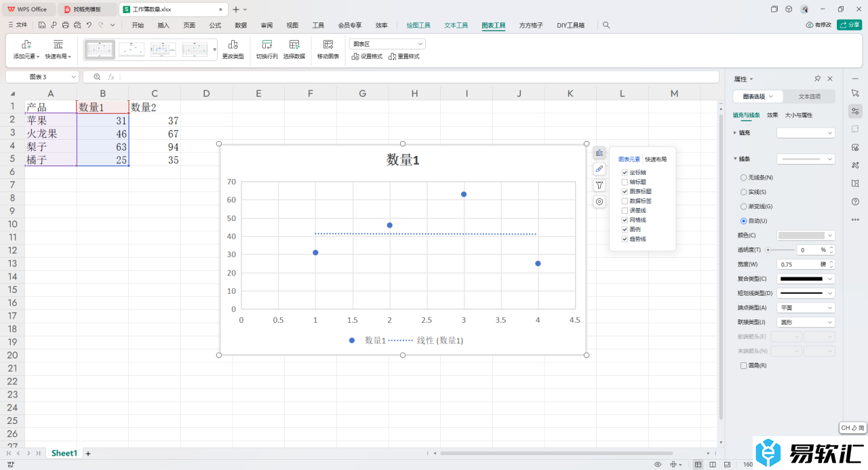Open the 联接类型(J) join type dropdown
The height and width of the screenshot is (470, 868).
[x=806, y=322]
